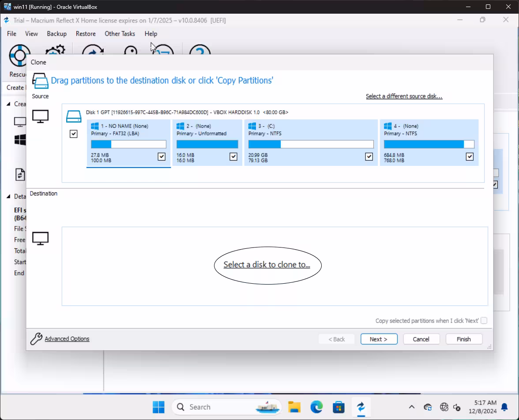Click the Windows logo icon in left sidebar
The width and height of the screenshot is (519, 420).
coord(20,140)
